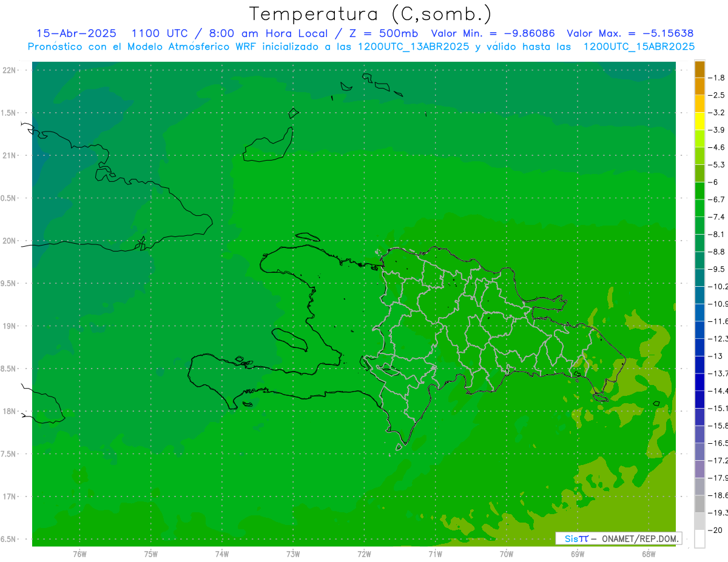
Task: Click the 'Valor Min. = -9.86086' readout
Action: [x=493, y=33]
